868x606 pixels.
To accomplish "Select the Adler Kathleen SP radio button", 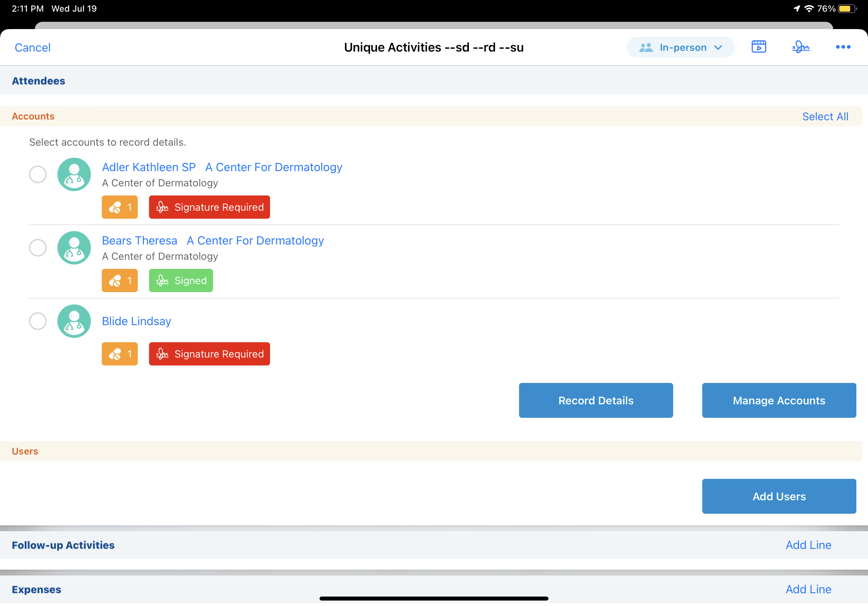I will pos(38,174).
